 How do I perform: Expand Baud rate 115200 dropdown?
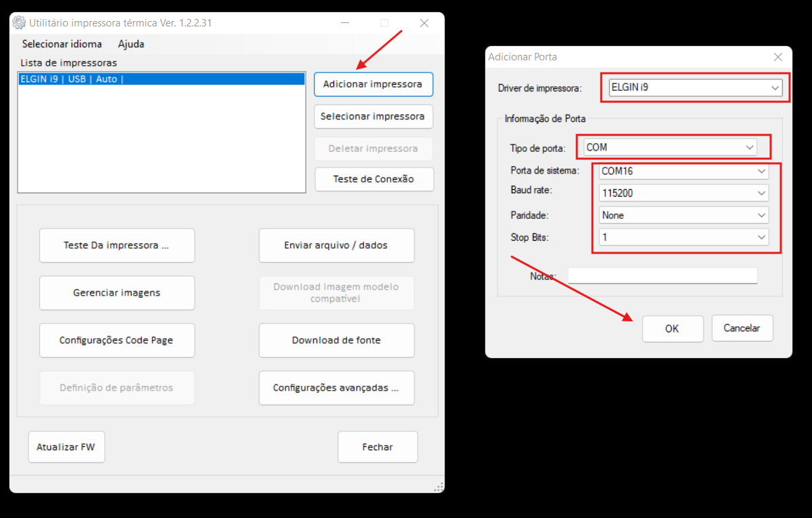[x=683, y=193]
